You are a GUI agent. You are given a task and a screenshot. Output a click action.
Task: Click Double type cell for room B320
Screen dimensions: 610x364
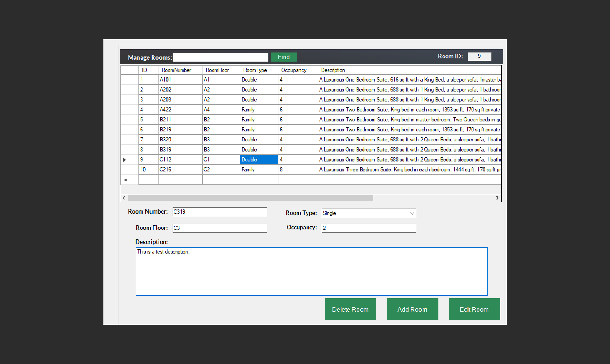(x=259, y=139)
